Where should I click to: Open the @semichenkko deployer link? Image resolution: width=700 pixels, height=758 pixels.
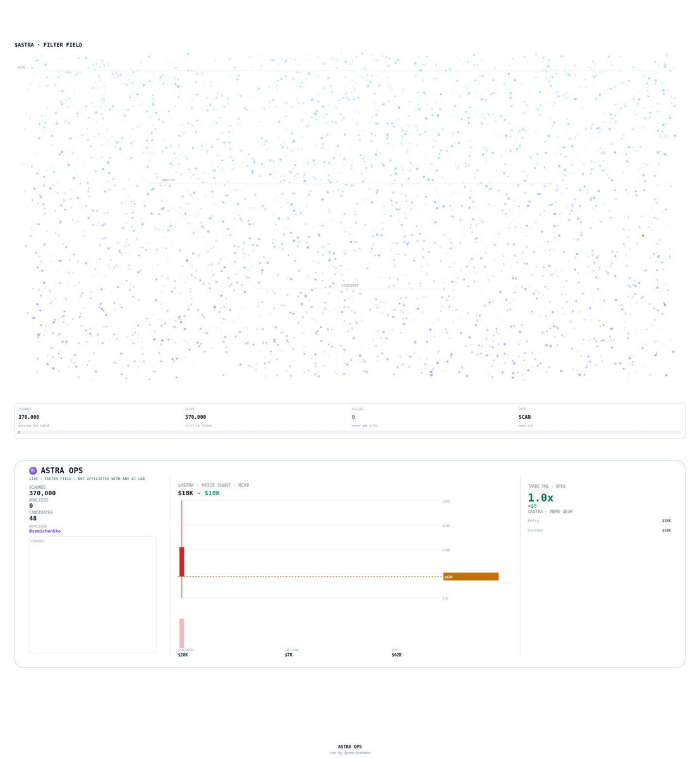(45, 531)
